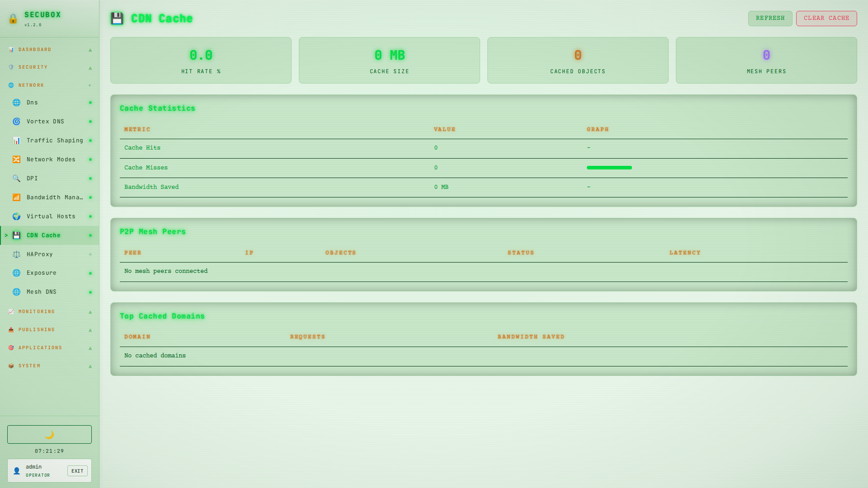868x488 pixels.
Task: Open the Dns sidebar item
Action: coord(32,103)
